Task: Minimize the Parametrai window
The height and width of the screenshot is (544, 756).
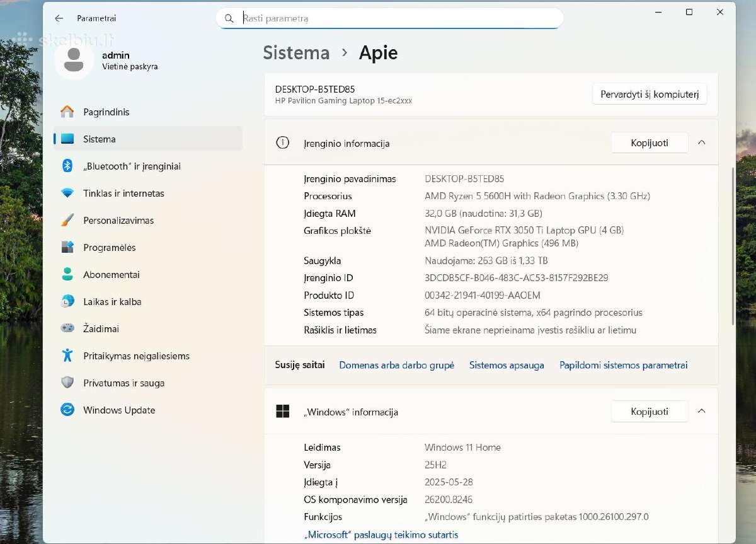Action: pyautogui.click(x=658, y=12)
